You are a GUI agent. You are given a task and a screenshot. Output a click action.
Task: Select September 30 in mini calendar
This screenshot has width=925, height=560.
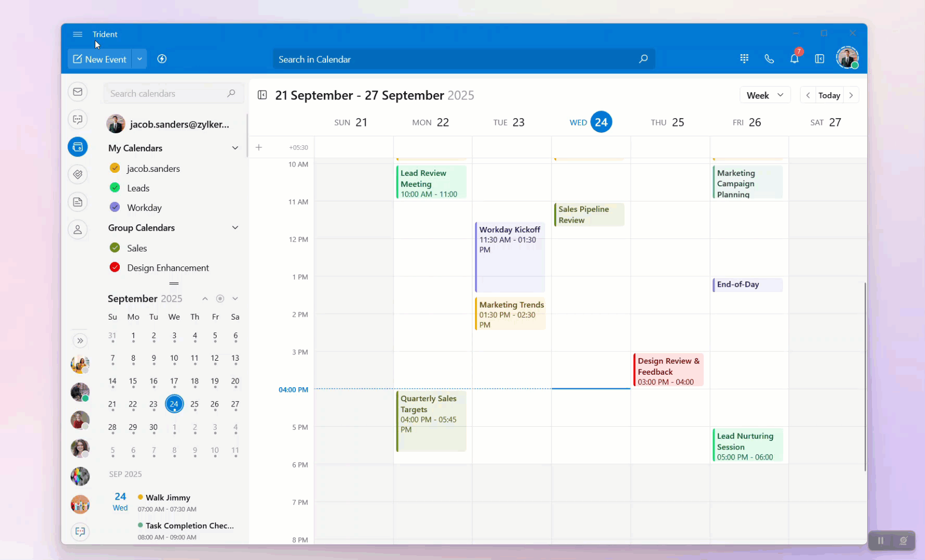click(154, 427)
